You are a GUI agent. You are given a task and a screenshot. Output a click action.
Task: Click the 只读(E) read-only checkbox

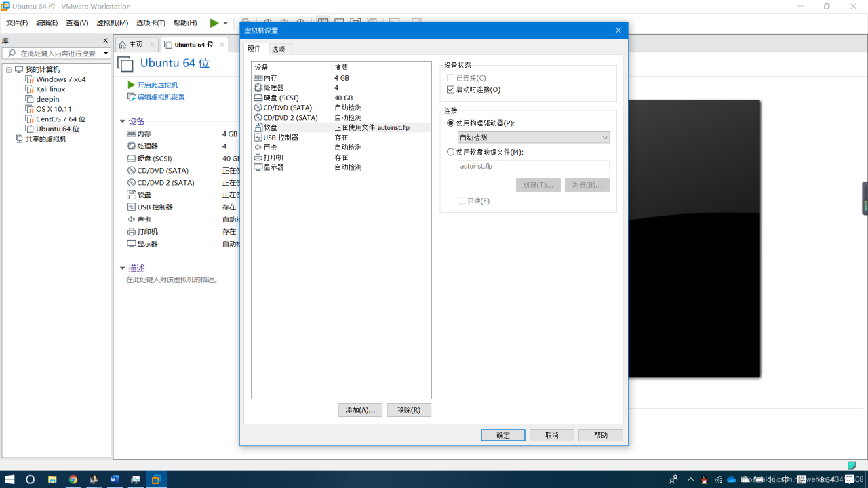(462, 201)
